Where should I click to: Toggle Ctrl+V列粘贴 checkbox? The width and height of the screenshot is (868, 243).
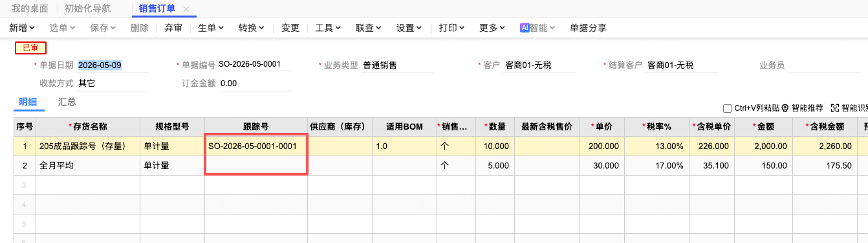point(728,108)
